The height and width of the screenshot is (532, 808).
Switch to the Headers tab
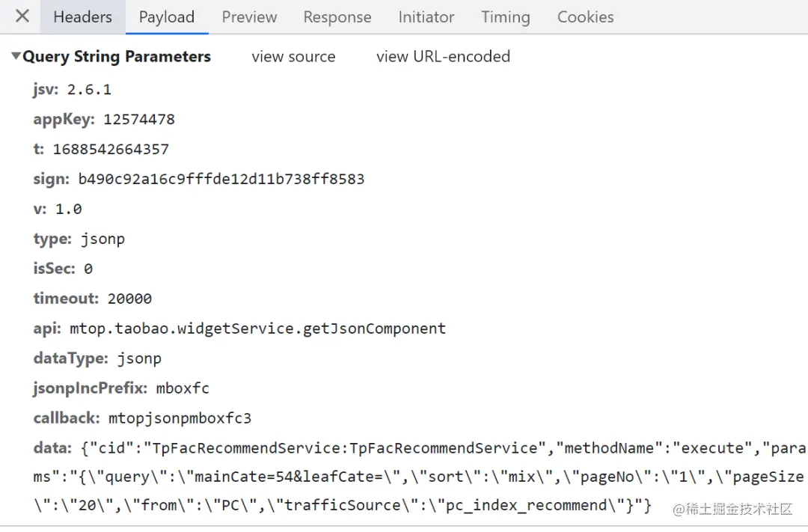point(83,17)
